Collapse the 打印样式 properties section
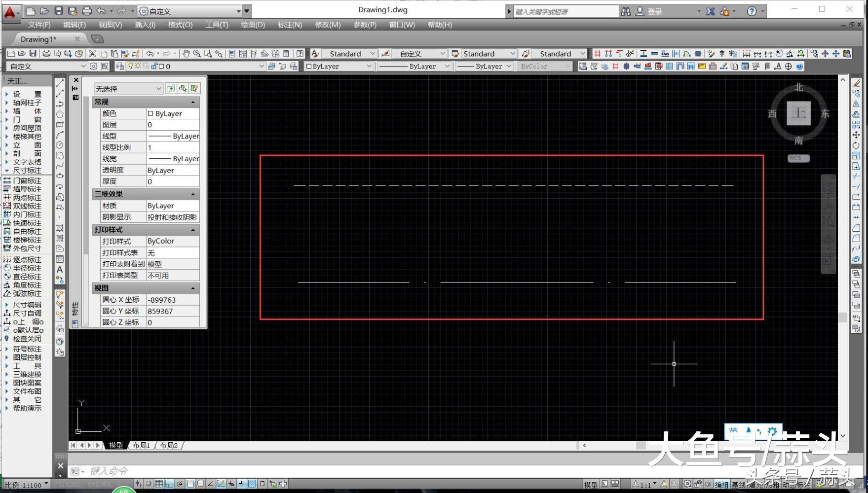The height and width of the screenshot is (493, 868). tap(193, 230)
